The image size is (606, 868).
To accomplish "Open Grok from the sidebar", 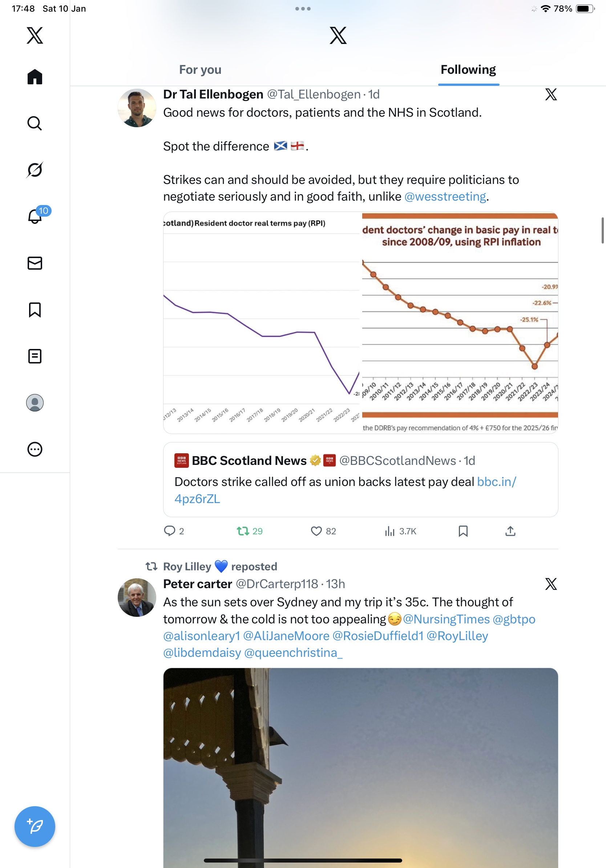I will [35, 170].
